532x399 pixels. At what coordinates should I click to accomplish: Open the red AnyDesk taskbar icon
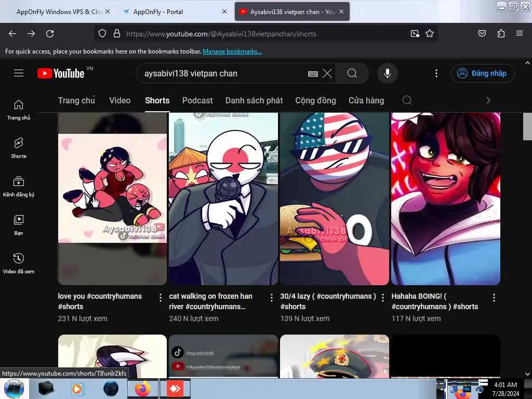click(x=175, y=389)
